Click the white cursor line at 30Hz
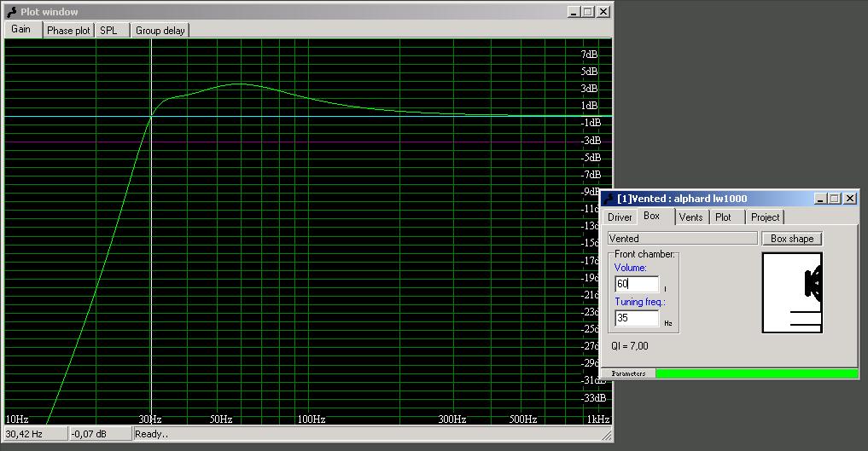This screenshot has height=451, width=868. (151, 232)
